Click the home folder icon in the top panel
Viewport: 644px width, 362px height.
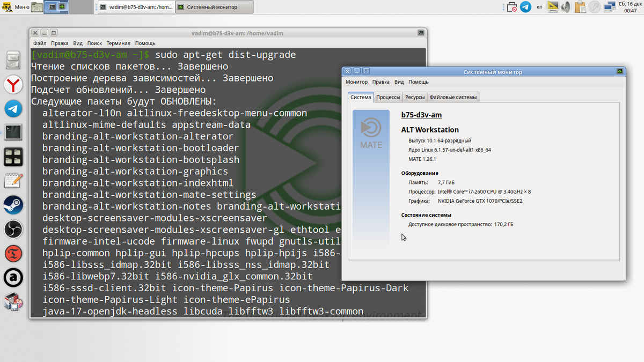[37, 7]
